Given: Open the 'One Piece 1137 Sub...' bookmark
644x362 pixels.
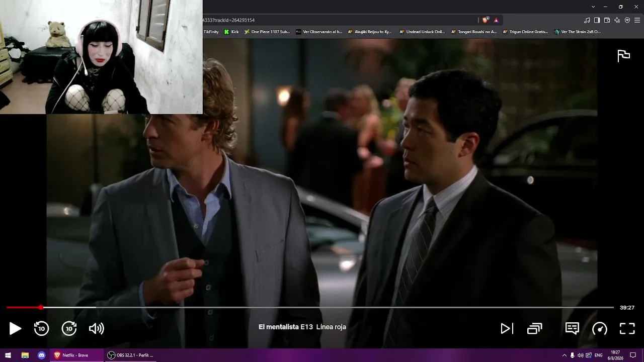Looking at the screenshot, I should click(x=267, y=32).
